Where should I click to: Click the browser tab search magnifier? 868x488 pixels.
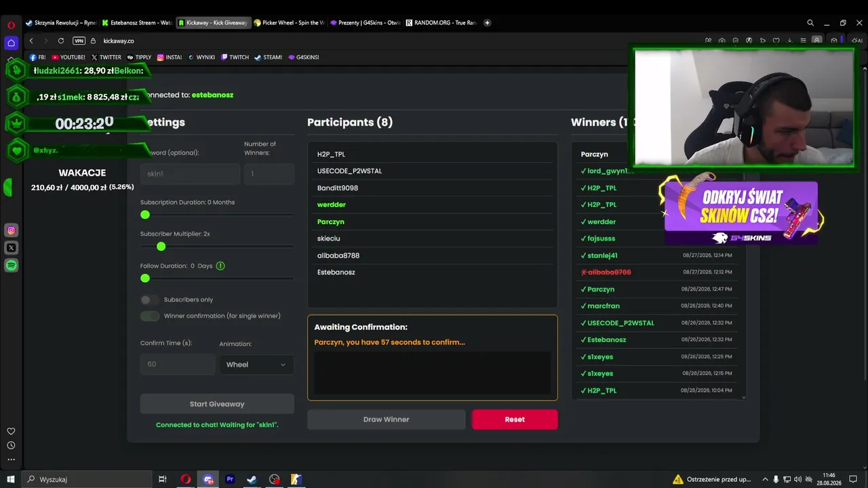coord(810,22)
